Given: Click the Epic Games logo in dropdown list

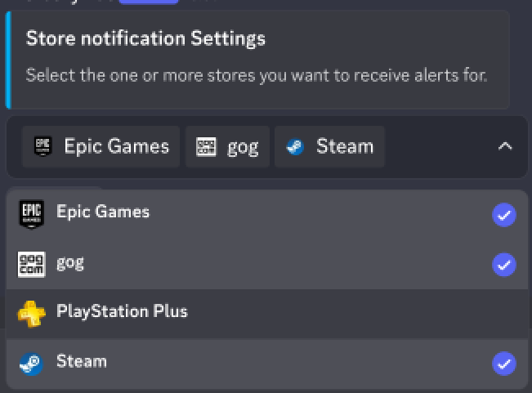Looking at the screenshot, I should click(x=31, y=214).
